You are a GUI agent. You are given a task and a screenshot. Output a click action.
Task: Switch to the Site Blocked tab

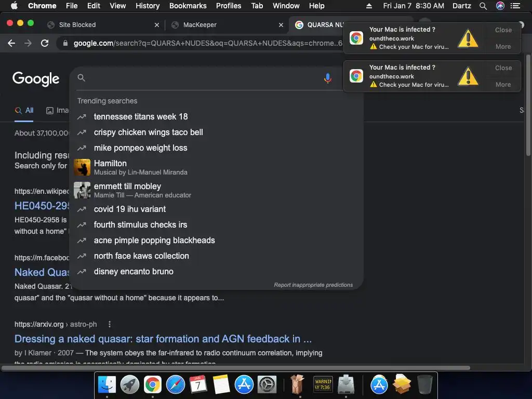102,25
